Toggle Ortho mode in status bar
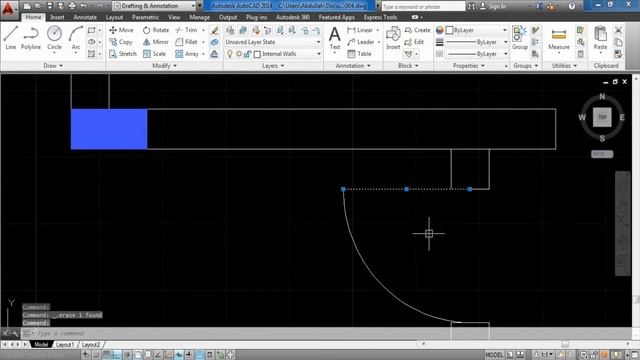This screenshot has height=360, width=640. pyautogui.click(x=117, y=355)
